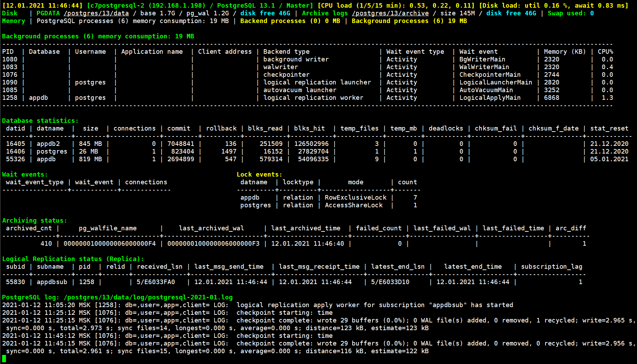Click the BgWriterMain wait event
637x364 pixels.
(x=482, y=59)
